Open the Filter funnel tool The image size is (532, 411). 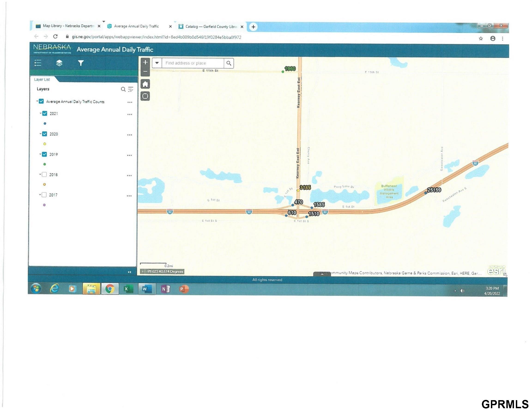tap(81, 63)
